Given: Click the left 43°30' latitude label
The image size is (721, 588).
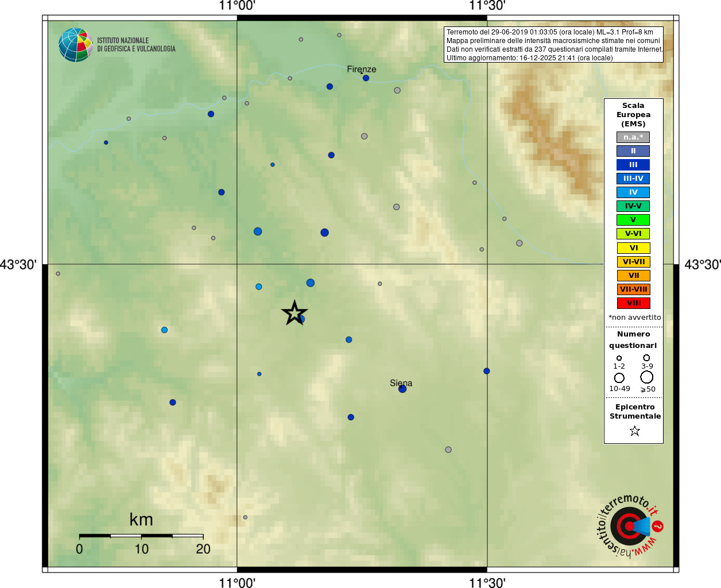Looking at the screenshot, I should coord(18,265).
